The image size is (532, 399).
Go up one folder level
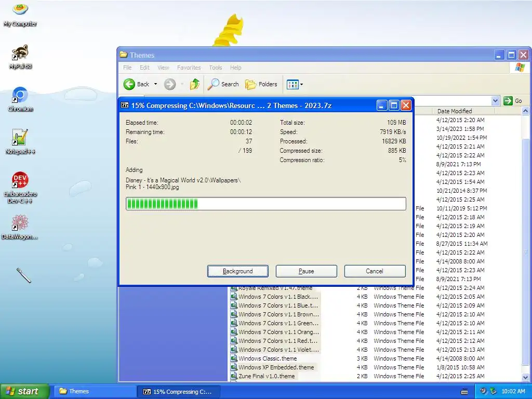pyautogui.click(x=195, y=84)
